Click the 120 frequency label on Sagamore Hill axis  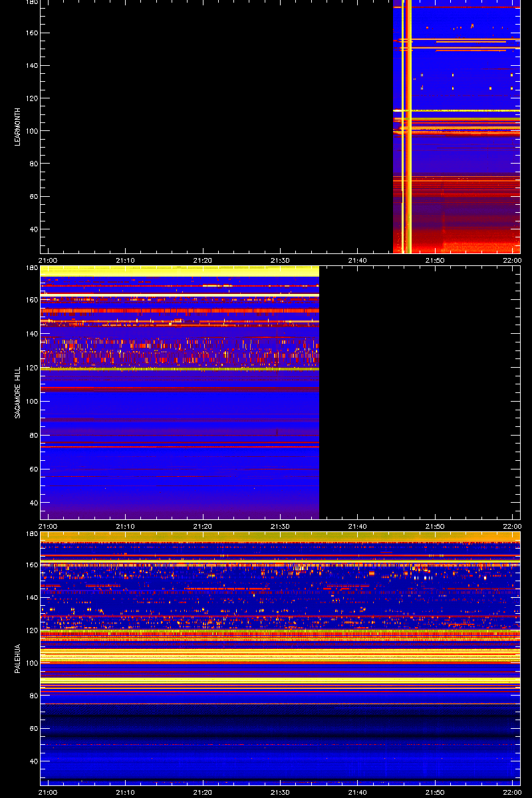pyautogui.click(x=31, y=368)
